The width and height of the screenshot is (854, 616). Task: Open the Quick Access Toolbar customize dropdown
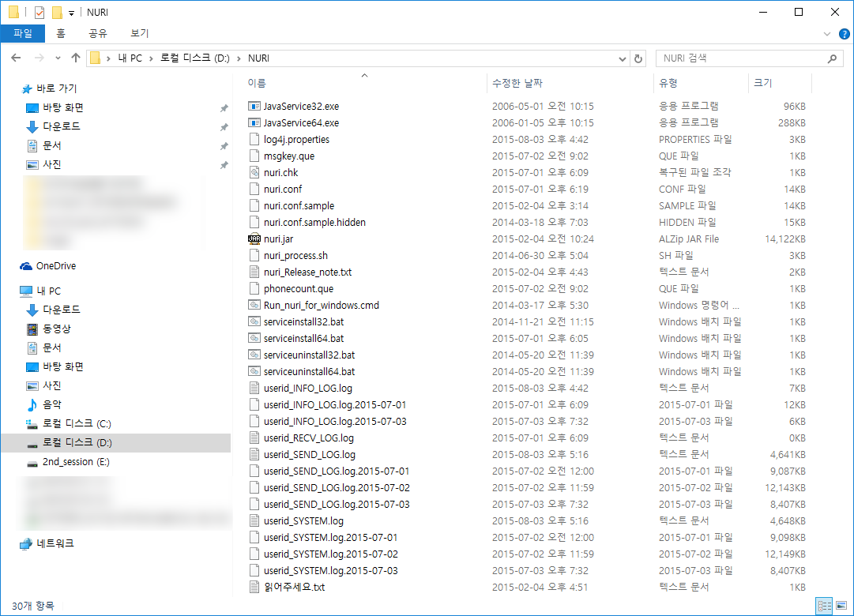[71, 13]
